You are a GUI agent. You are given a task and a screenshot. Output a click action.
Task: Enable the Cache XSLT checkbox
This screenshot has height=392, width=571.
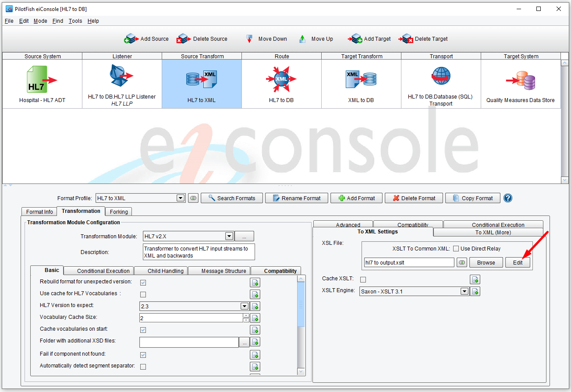tap(363, 279)
